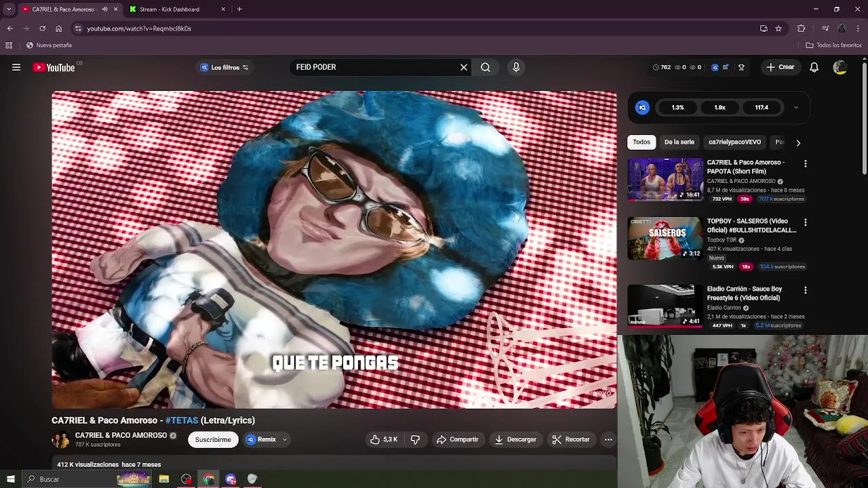The width and height of the screenshot is (868, 488).
Task: Mute the tab via the speaker icon
Action: [x=104, y=9]
